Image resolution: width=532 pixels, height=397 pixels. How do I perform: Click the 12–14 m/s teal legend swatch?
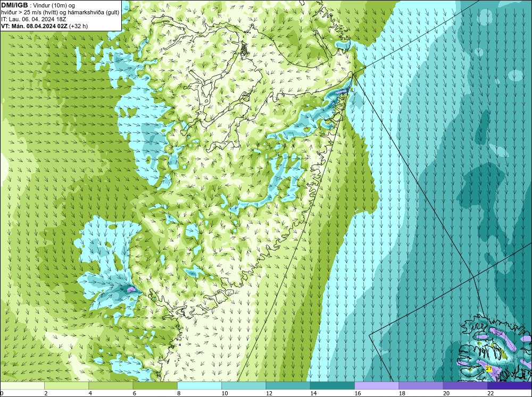(x=288, y=385)
